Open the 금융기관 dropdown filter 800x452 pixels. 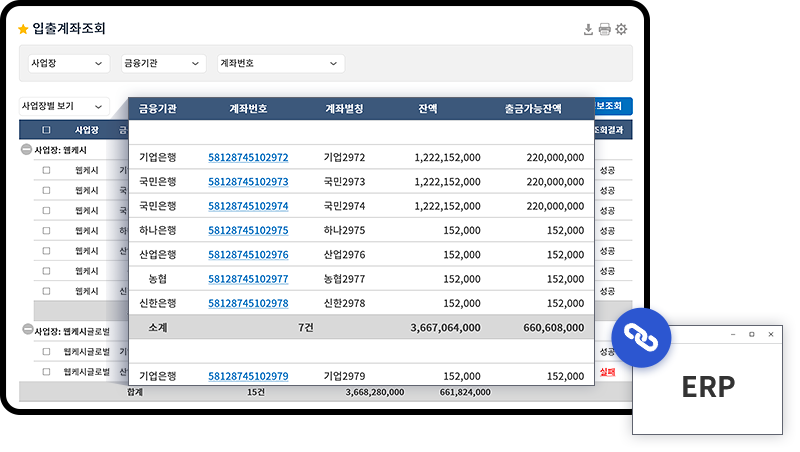tap(163, 63)
